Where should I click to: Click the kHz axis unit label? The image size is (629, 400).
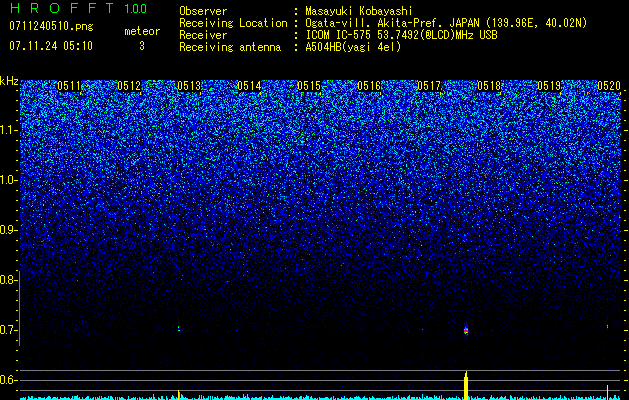point(9,81)
